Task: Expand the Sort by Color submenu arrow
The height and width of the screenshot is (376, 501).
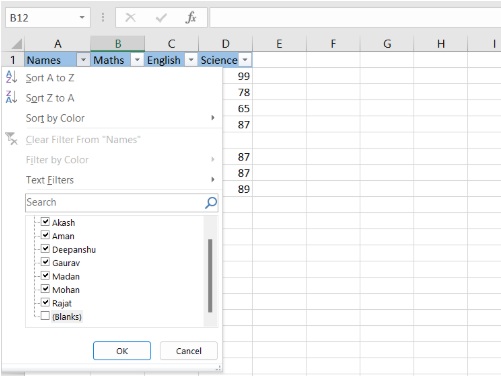Action: [x=213, y=118]
